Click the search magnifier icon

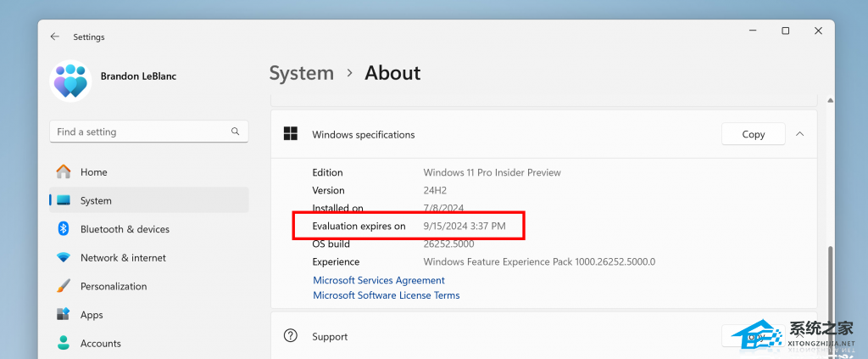236,132
